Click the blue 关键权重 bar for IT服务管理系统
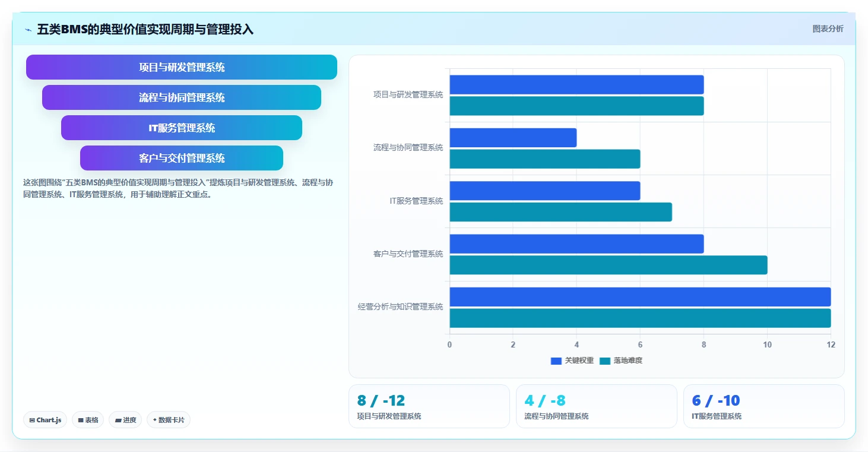Viewport: 868px width, 452px height. coord(545,191)
